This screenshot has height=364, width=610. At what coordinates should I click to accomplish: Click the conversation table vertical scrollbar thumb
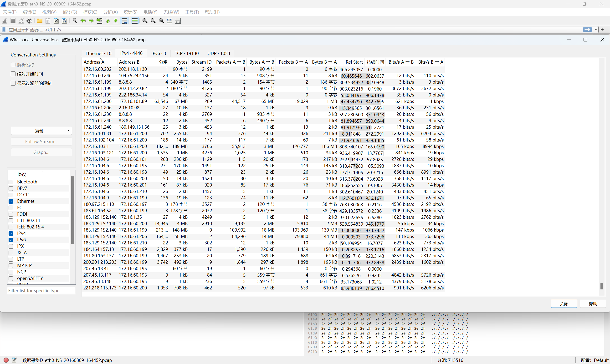(x=602, y=286)
